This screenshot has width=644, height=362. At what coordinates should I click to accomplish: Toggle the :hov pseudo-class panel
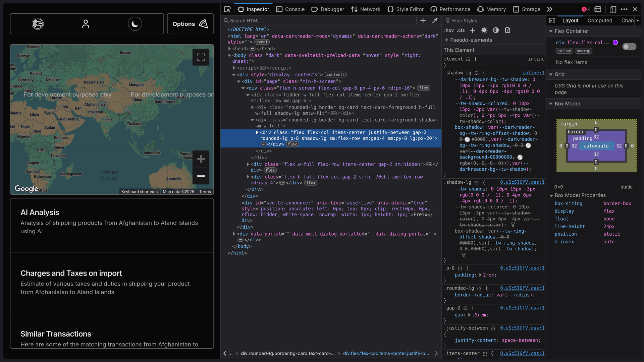click(x=449, y=30)
